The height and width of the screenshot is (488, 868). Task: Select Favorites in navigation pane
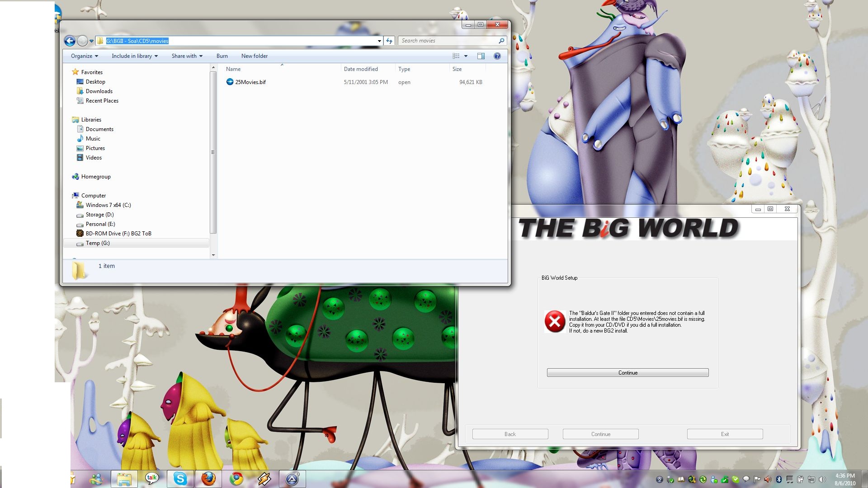click(x=92, y=72)
